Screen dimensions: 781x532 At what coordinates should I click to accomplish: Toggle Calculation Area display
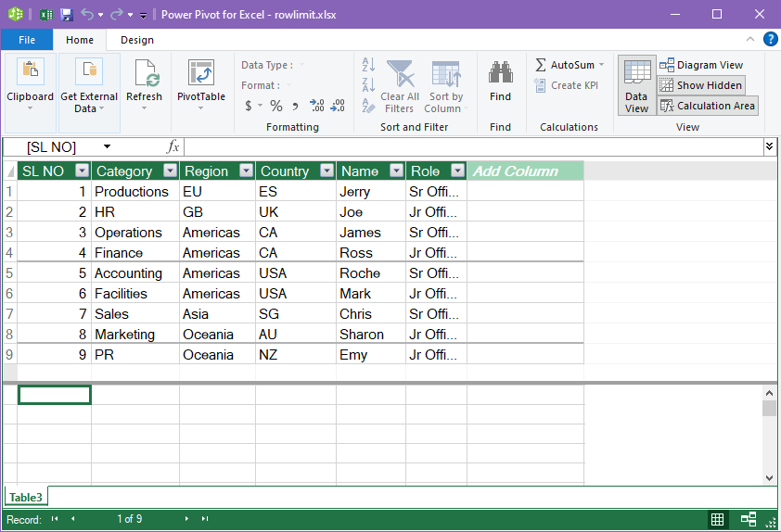point(708,106)
